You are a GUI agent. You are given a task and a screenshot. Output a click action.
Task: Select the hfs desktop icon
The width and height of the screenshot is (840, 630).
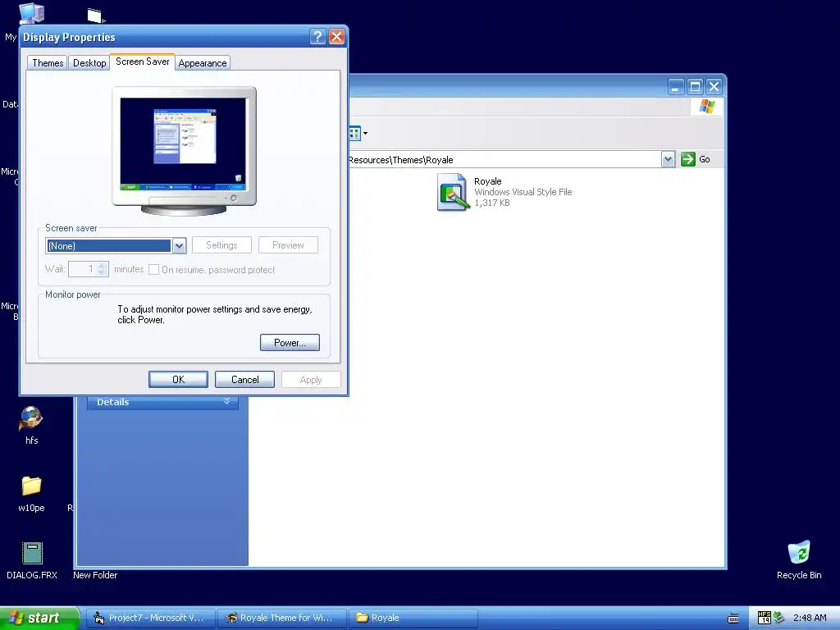[31, 426]
